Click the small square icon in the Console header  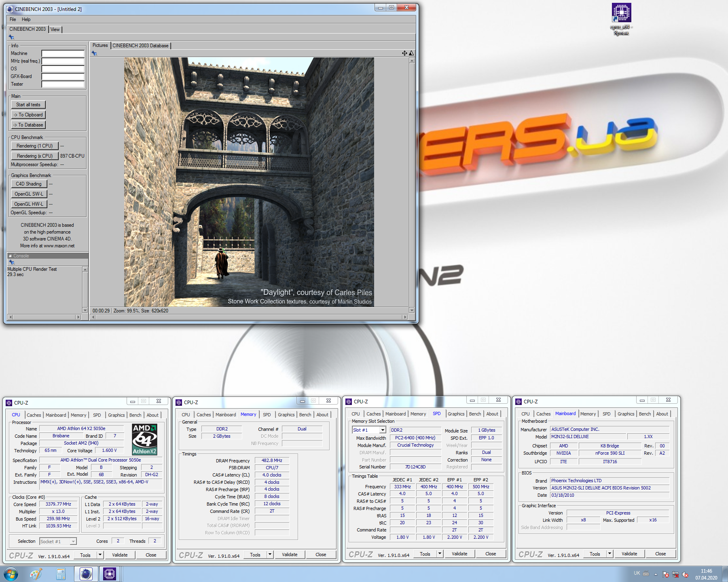click(x=10, y=256)
